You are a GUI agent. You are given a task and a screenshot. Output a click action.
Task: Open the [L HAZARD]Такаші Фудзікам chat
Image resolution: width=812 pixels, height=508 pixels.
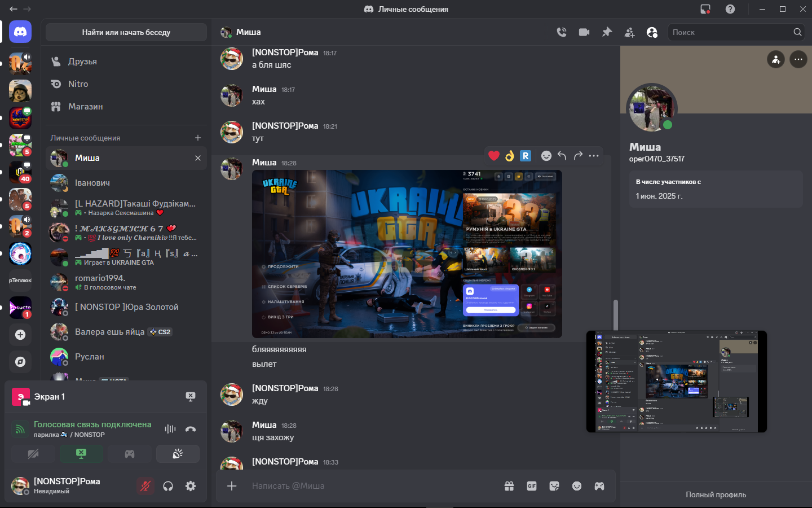point(126,208)
